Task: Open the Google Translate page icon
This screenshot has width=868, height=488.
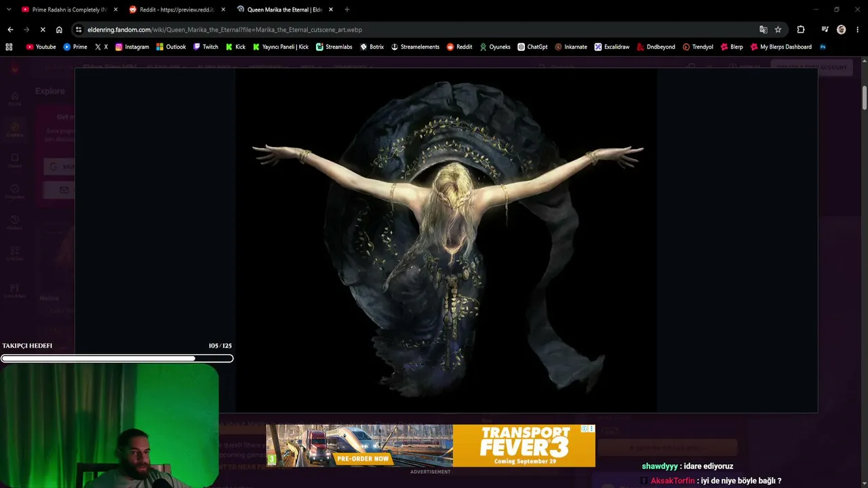Action: 763,30
